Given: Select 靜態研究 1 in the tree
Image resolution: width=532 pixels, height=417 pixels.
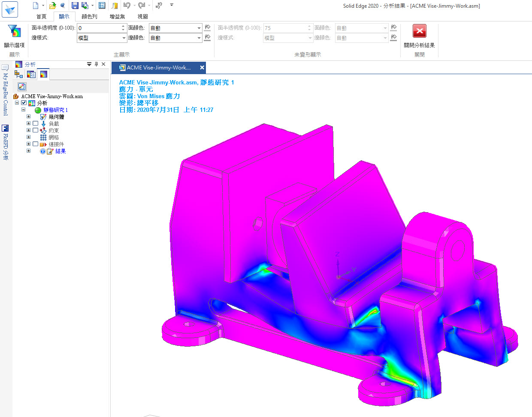Looking at the screenshot, I should 55,110.
